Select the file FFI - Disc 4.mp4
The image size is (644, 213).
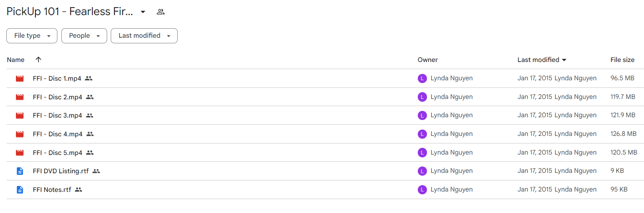click(325, 134)
